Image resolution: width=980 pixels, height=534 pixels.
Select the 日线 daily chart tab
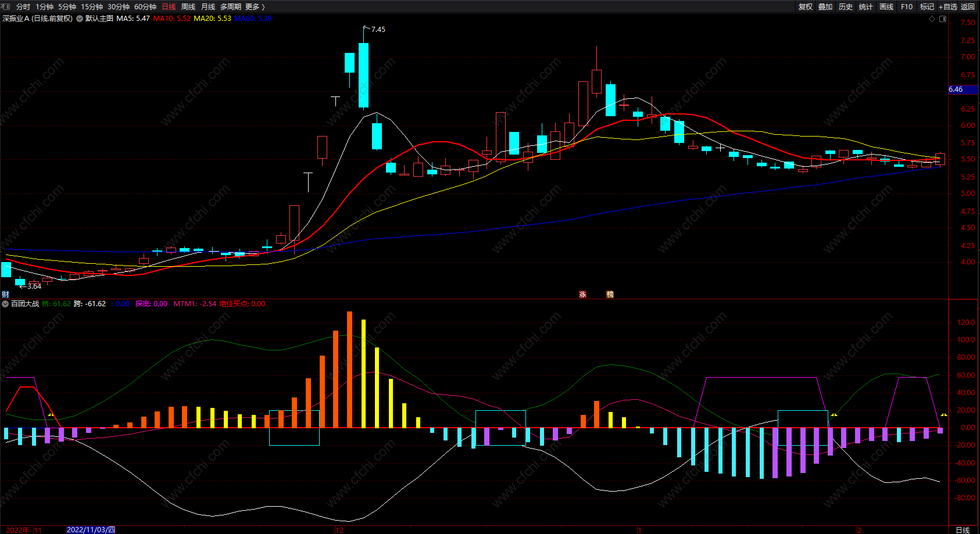click(x=169, y=7)
